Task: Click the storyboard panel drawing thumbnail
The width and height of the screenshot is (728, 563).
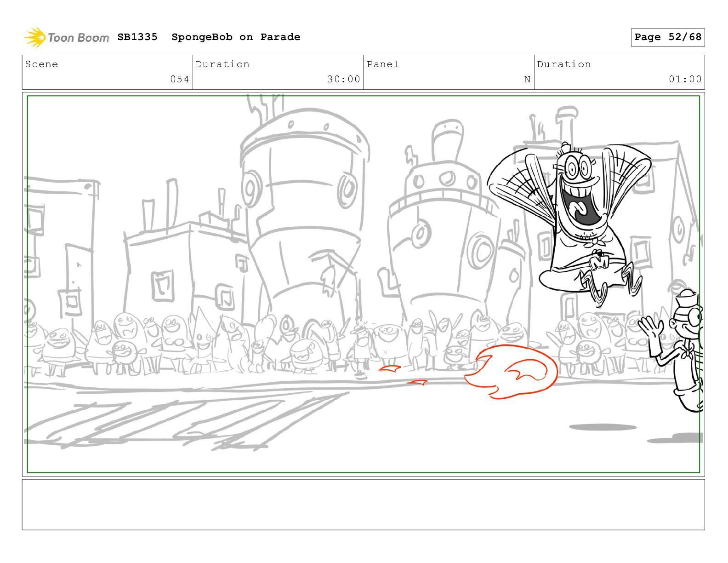Action: tap(364, 284)
